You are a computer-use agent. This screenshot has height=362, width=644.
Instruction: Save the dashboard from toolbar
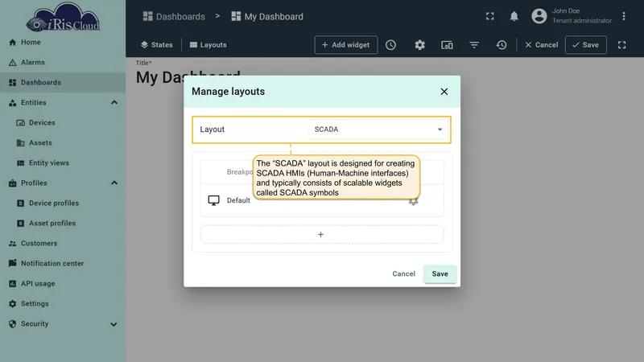(586, 45)
